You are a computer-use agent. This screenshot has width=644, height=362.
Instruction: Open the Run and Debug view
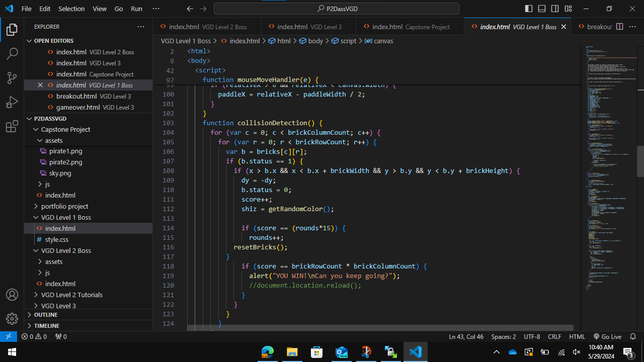pos(12,103)
